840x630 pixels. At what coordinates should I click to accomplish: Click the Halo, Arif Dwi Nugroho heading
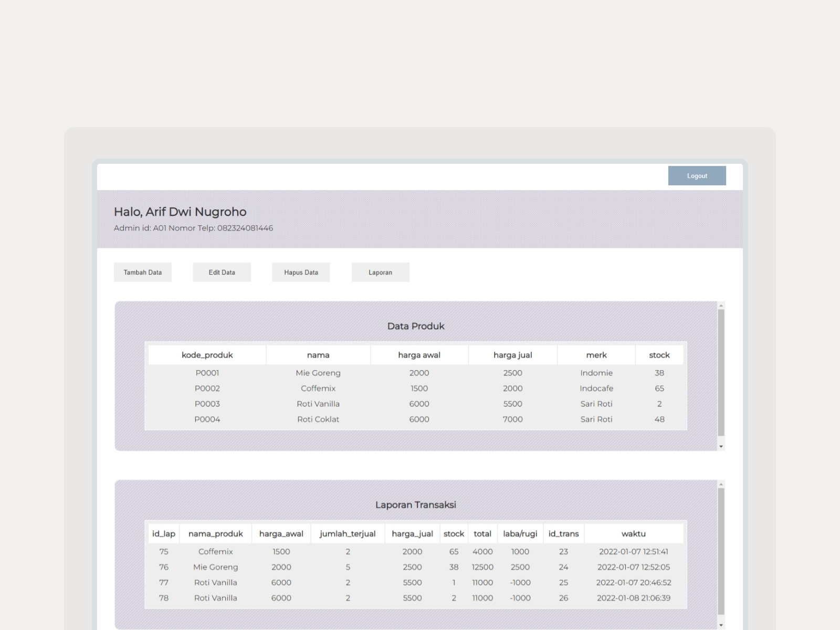coord(180,212)
